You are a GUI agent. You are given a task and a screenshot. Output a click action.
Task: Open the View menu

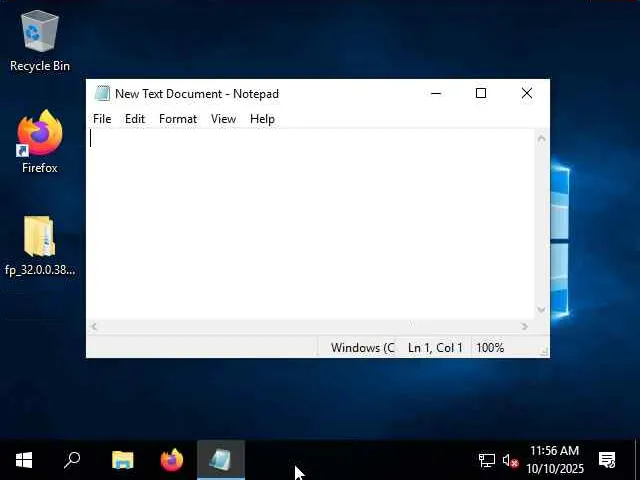tap(223, 119)
